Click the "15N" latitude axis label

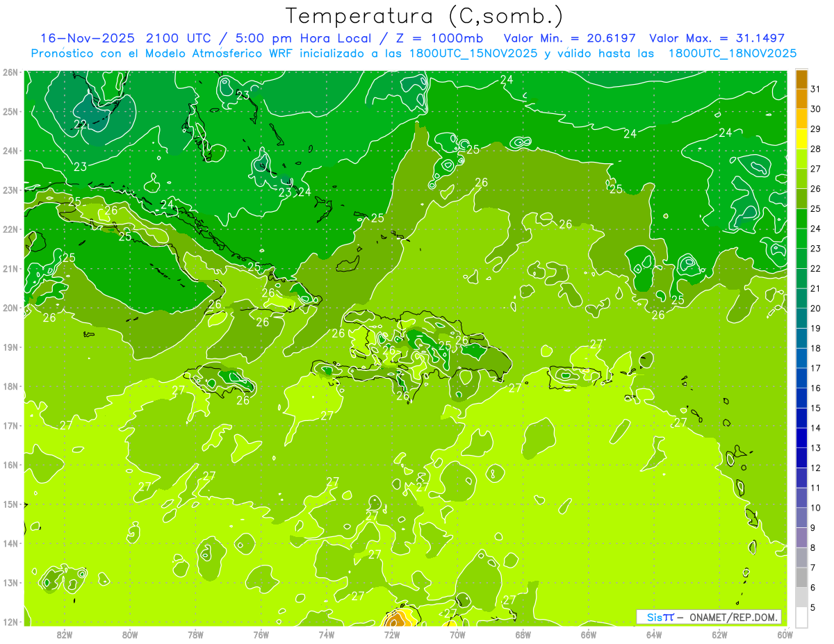pos(10,504)
